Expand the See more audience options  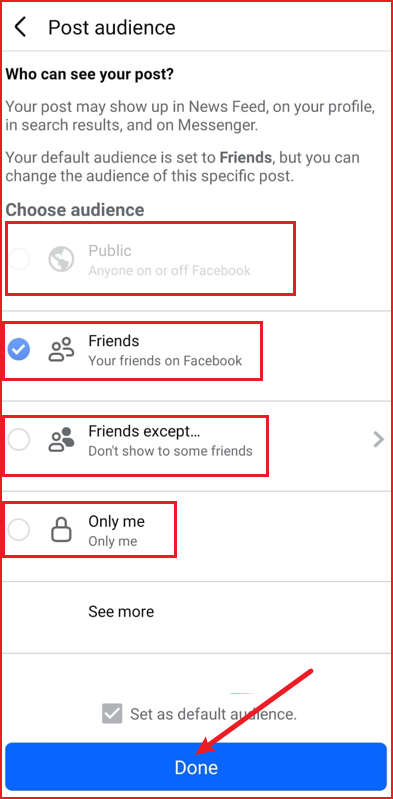(x=121, y=611)
